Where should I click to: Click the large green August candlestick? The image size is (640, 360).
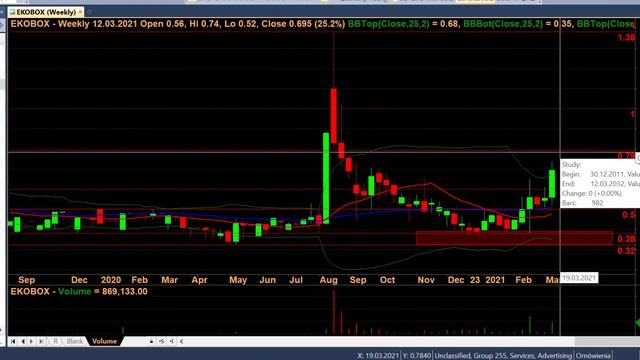coord(326,178)
